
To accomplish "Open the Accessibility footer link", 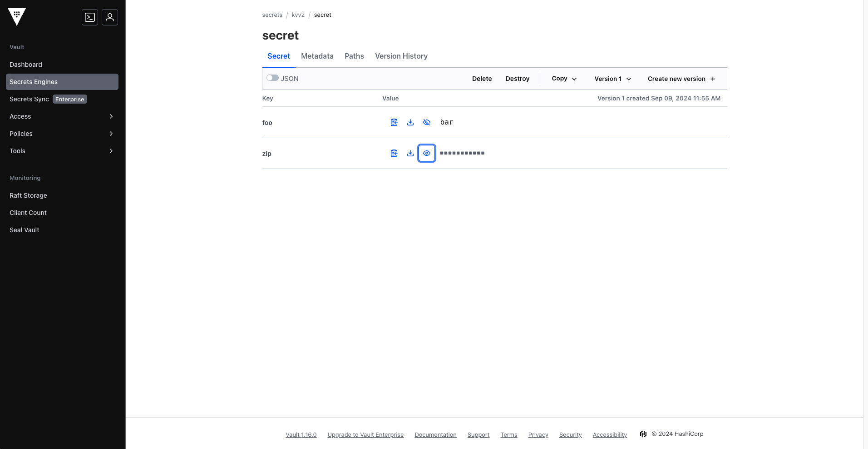I will 610,434.
